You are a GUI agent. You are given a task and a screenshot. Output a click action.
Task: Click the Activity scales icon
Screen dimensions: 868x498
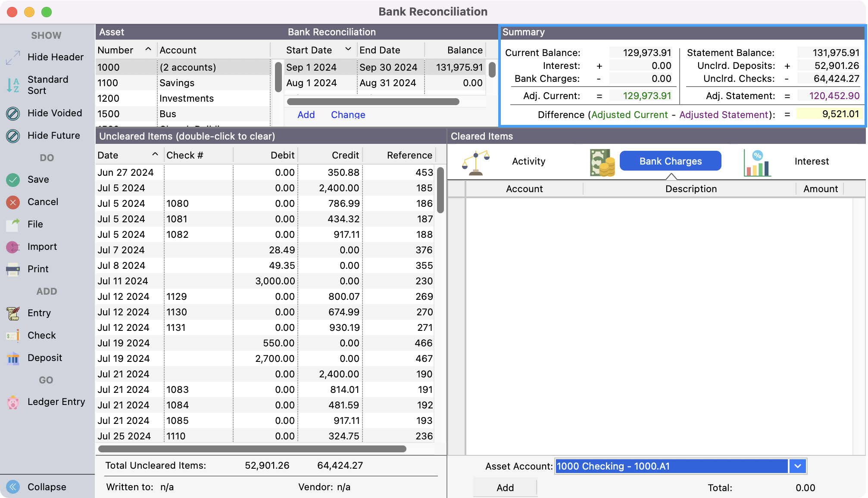tap(476, 162)
